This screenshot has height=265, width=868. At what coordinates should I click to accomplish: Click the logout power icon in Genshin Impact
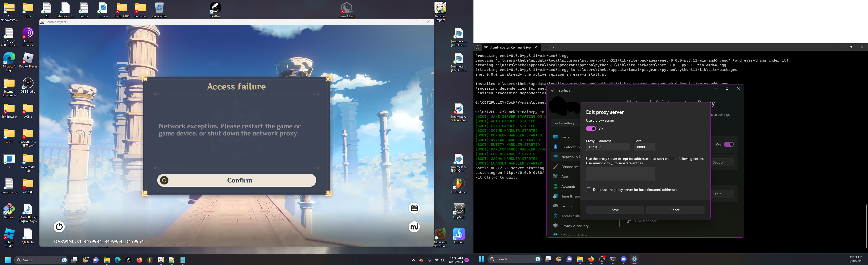[x=59, y=227]
